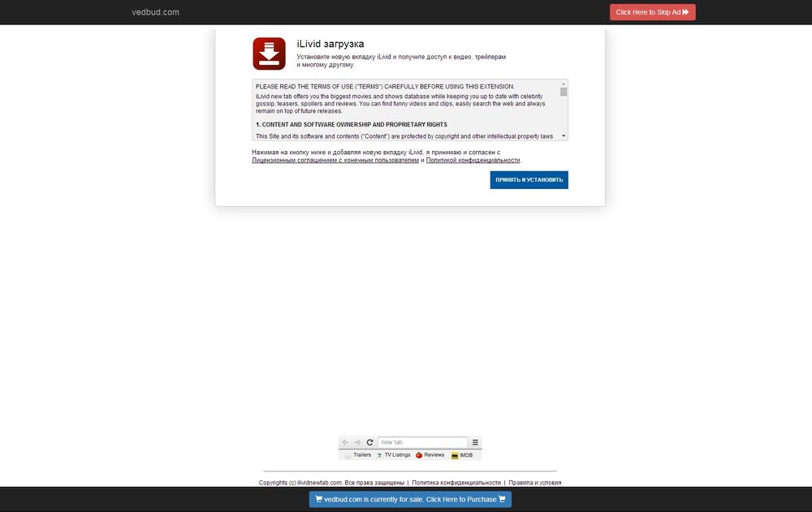Screen dimensions: 812x512
Task: Open the Trailers bookmark
Action: (x=358, y=455)
